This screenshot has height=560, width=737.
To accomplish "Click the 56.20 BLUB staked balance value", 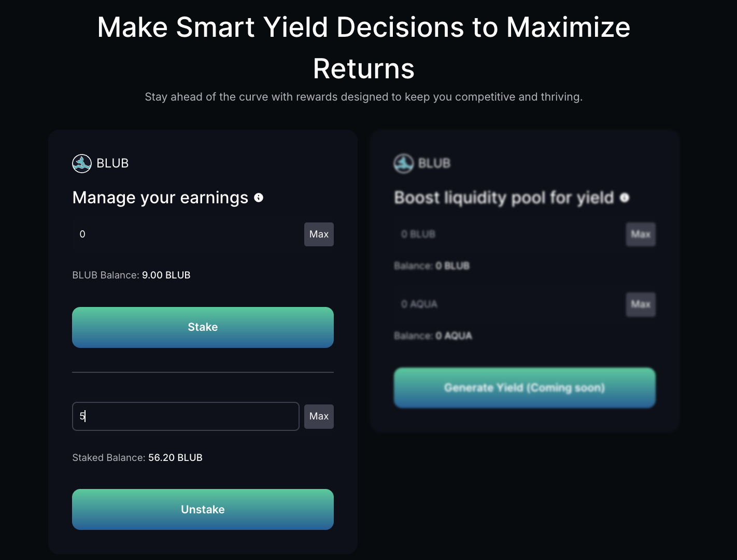I will 175,458.
